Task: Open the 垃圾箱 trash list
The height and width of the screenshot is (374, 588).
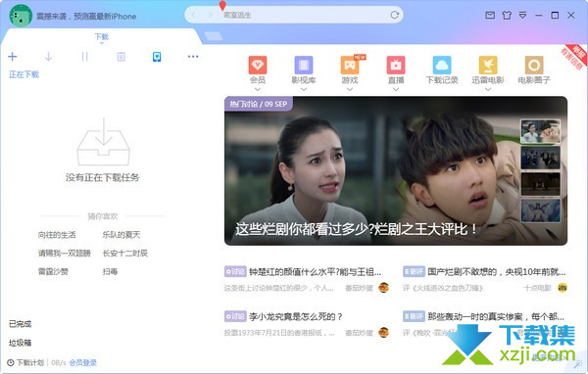Action: pyautogui.click(x=21, y=343)
